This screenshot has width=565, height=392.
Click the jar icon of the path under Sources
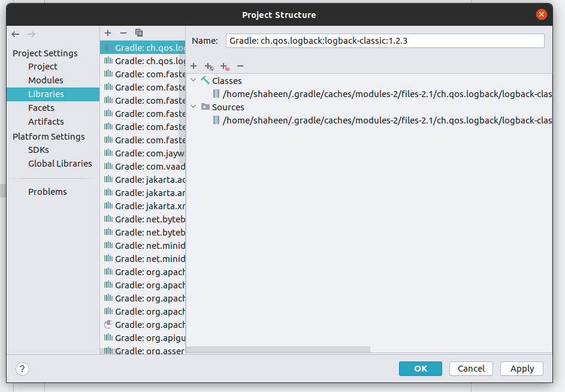tap(216, 120)
